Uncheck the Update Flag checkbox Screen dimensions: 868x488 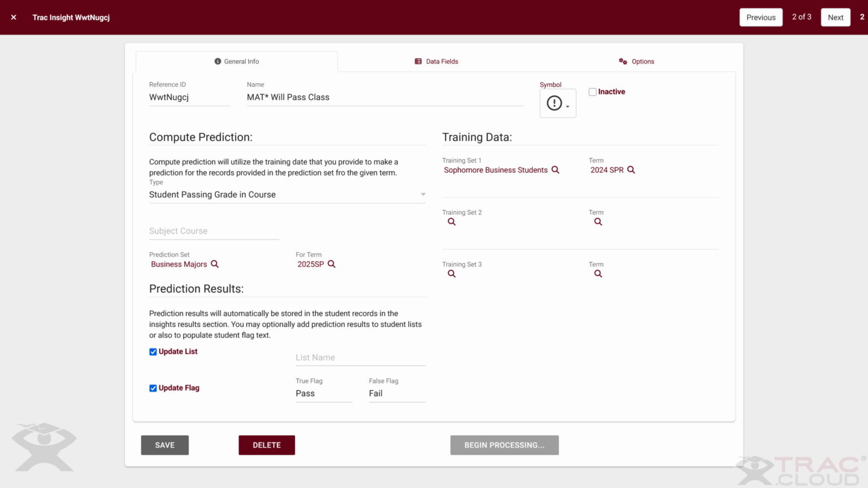(153, 388)
